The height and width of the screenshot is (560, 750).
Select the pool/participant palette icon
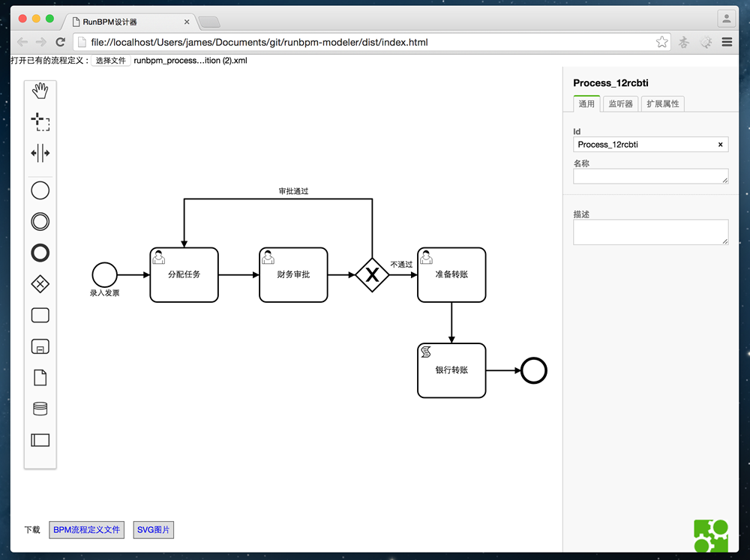click(40, 440)
